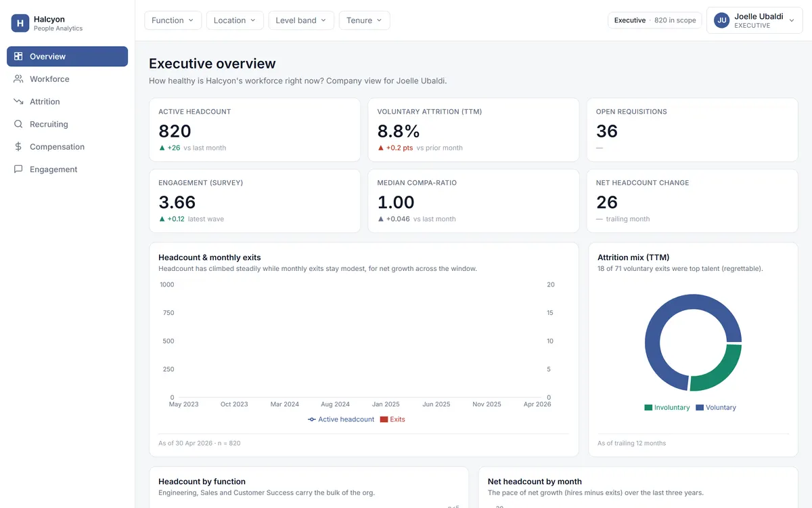
Task: Click the Open Requisitions 36 card
Action: pyautogui.click(x=692, y=130)
